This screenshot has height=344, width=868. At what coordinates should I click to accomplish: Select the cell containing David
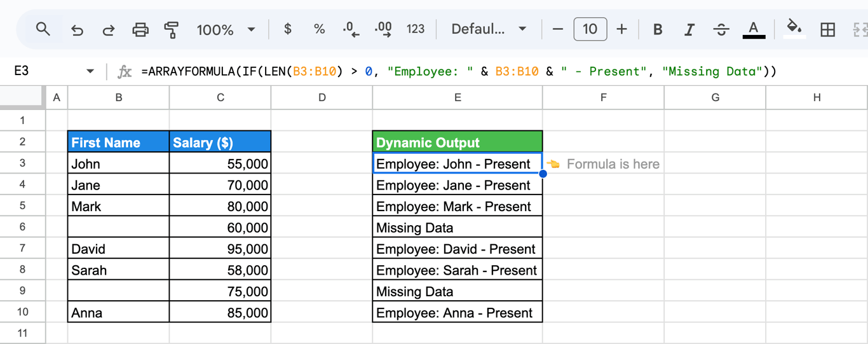(118, 249)
